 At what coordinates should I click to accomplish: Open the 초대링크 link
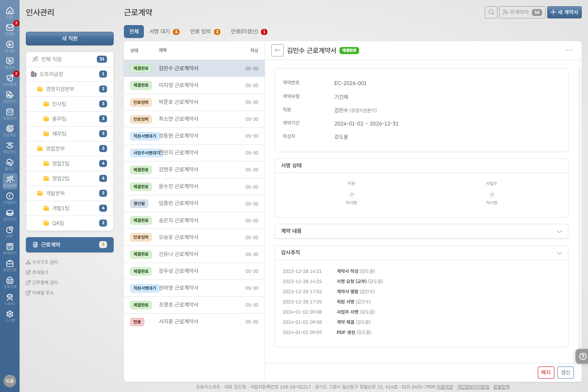(37, 272)
